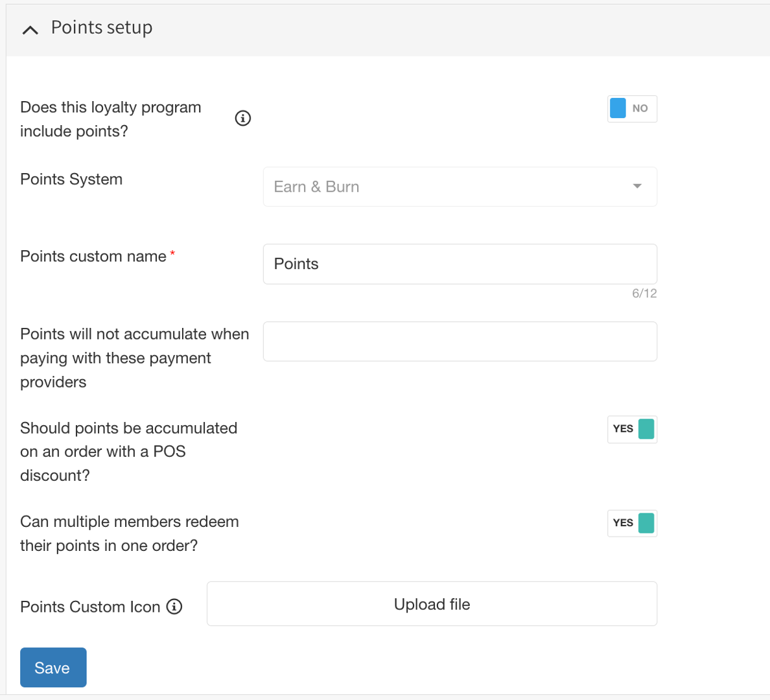This screenshot has height=700, width=770.
Task: Toggle the loyalty program includes points switch
Action: click(x=632, y=109)
